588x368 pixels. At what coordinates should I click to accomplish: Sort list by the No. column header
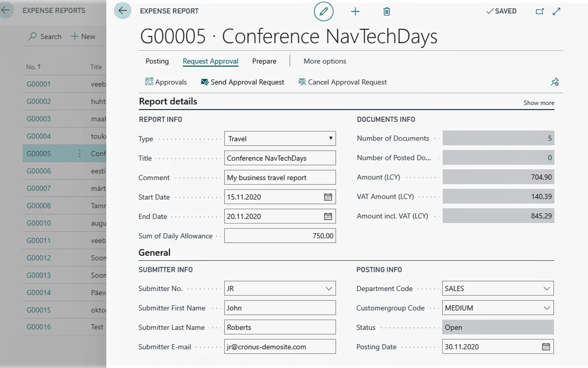[x=33, y=67]
